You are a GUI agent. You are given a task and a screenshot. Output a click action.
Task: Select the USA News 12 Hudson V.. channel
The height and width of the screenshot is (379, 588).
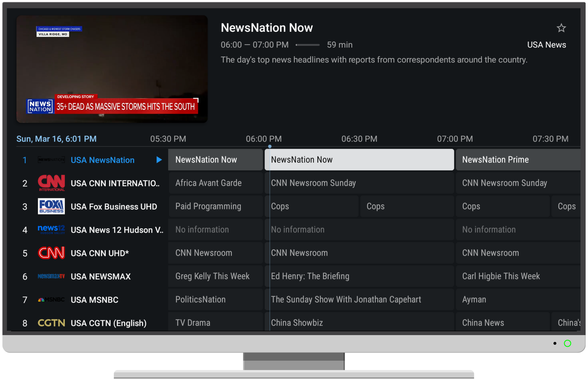(117, 230)
